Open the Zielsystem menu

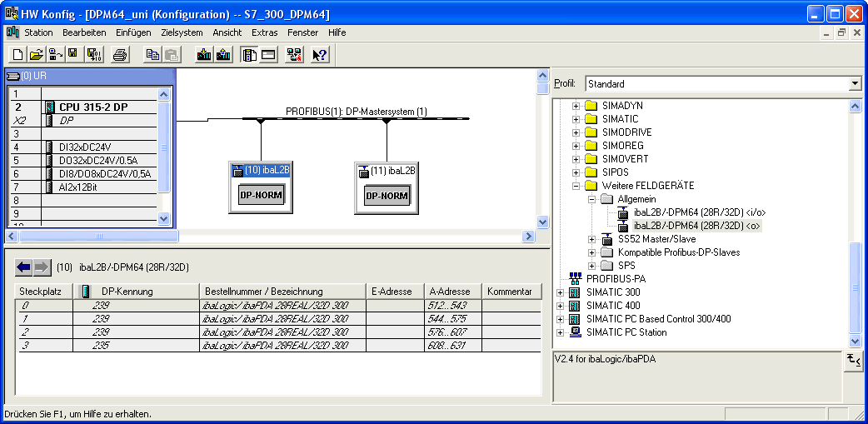click(182, 32)
